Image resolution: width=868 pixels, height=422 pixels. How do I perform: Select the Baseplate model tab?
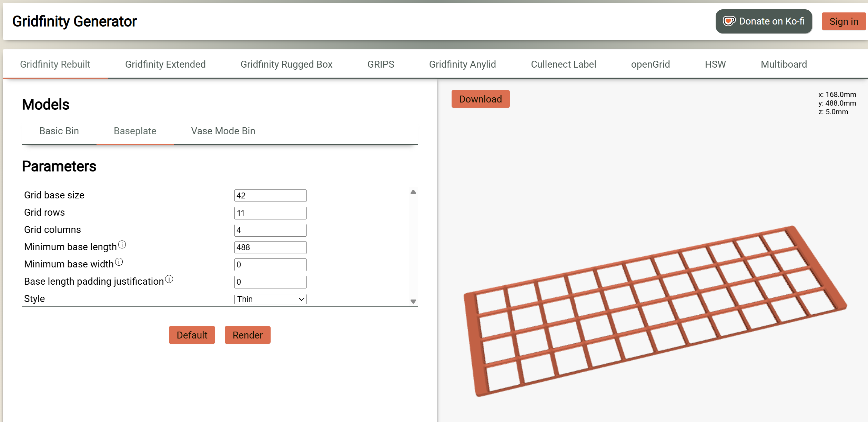coord(135,131)
